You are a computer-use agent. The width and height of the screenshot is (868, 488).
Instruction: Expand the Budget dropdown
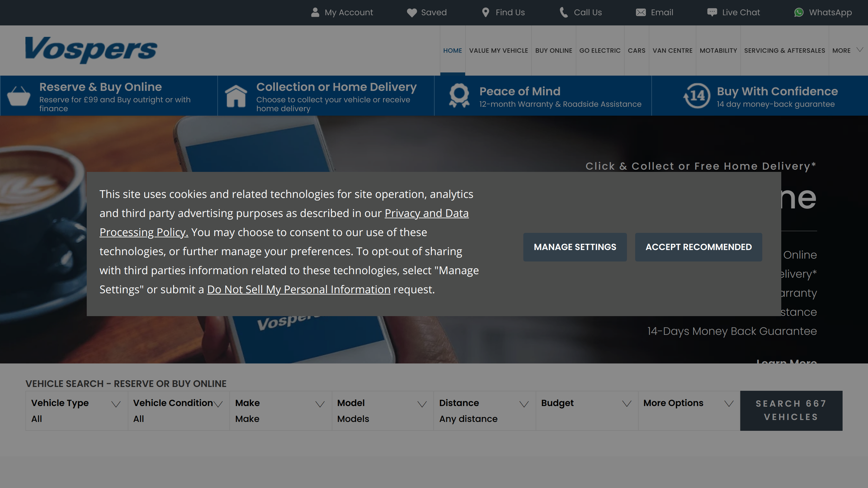pyautogui.click(x=587, y=411)
